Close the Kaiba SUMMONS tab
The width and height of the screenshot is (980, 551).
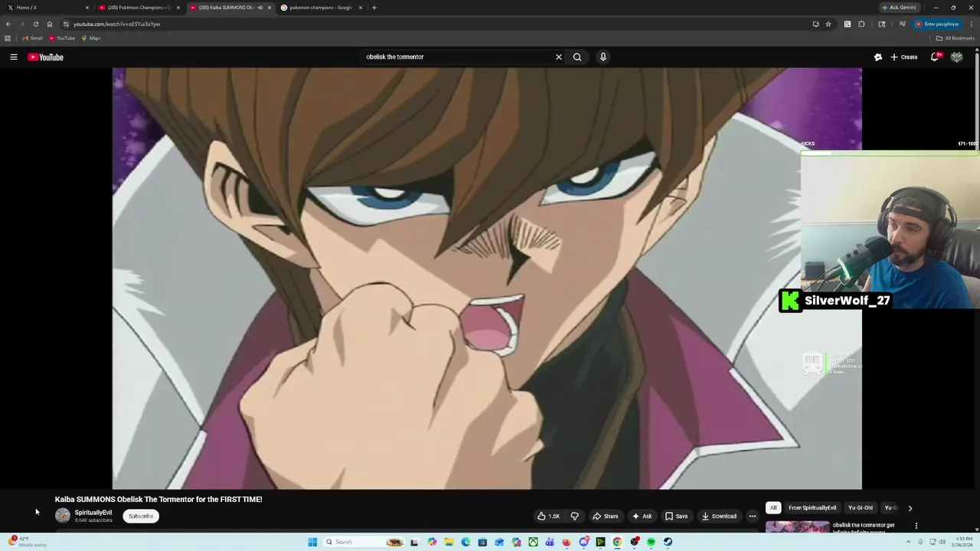[269, 8]
